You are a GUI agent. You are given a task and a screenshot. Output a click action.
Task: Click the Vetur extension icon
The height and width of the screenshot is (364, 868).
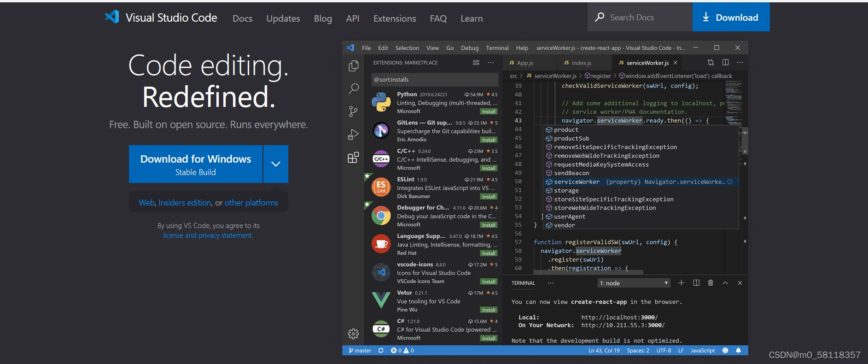pyautogui.click(x=381, y=300)
